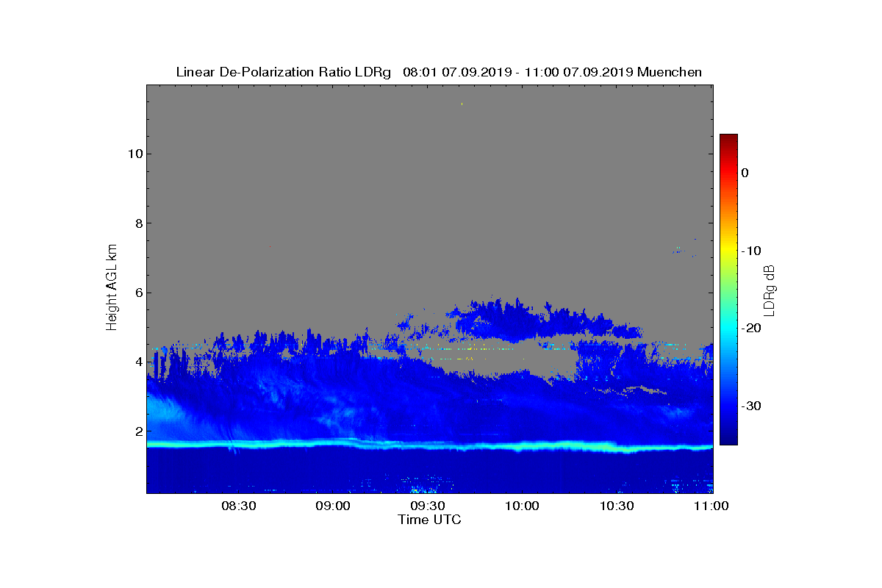Click the height tick label 8
This screenshot has width=882, height=588.
pos(137,223)
